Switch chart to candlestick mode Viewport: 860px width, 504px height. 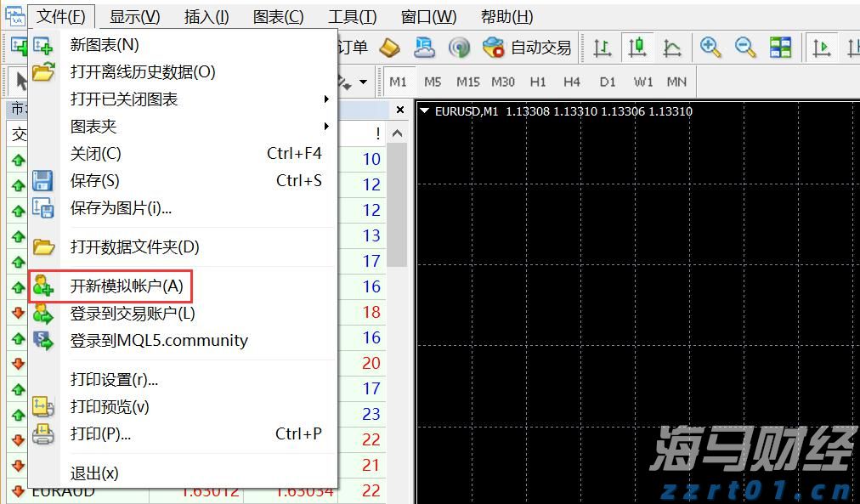pos(637,48)
